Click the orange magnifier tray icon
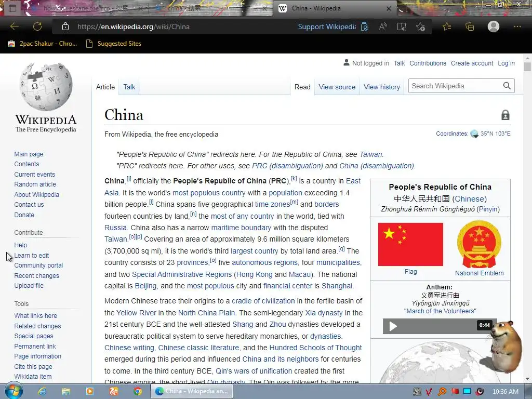 (x=442, y=392)
